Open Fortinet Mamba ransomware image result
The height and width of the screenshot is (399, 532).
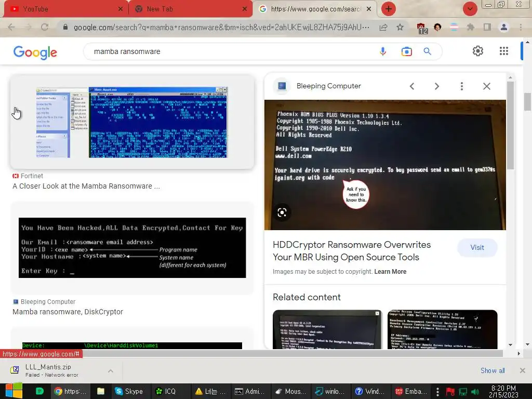pyautogui.click(x=132, y=122)
